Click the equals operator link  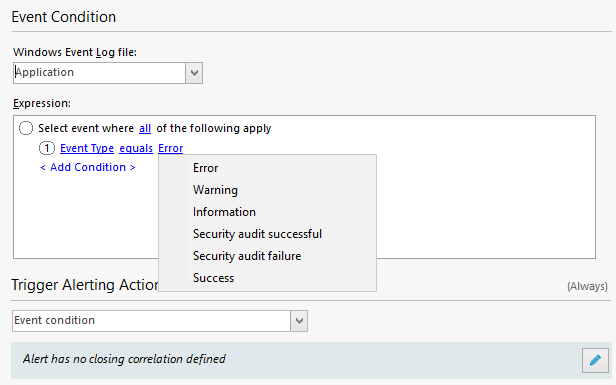click(x=136, y=148)
